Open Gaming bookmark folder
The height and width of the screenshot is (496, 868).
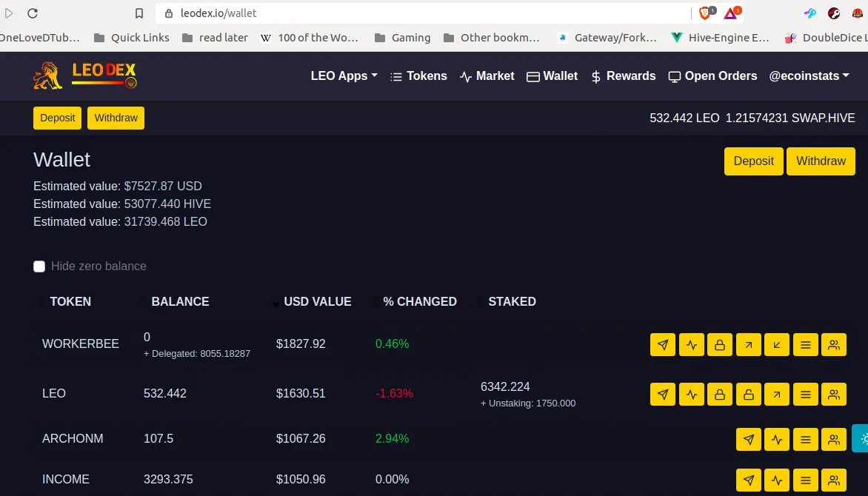[402, 38]
